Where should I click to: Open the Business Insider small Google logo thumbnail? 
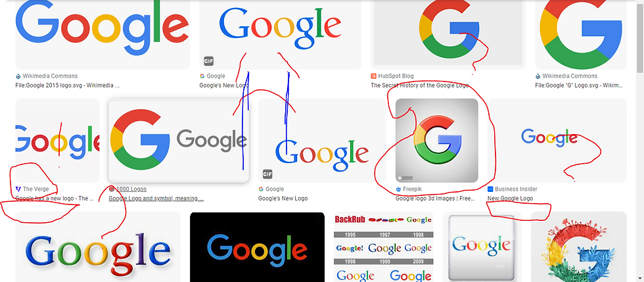(x=557, y=140)
